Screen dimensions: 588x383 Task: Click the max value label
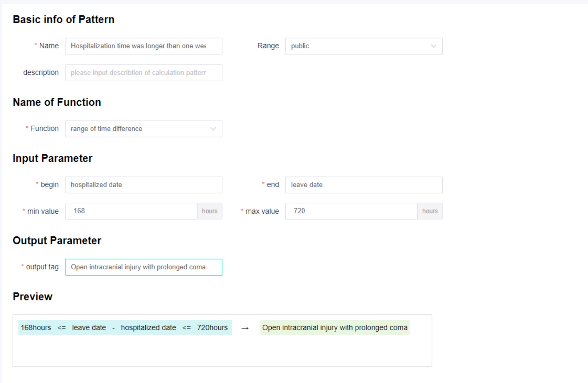coord(262,211)
